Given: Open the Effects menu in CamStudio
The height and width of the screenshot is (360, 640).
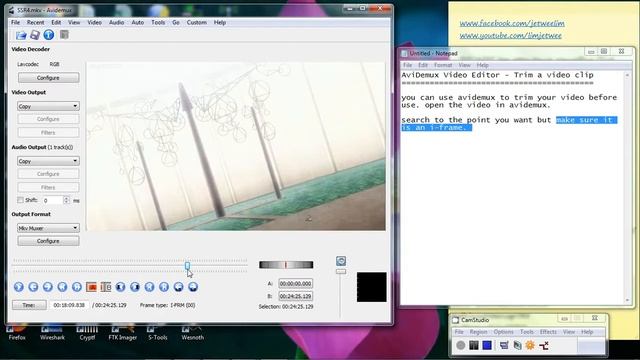Looking at the screenshot, I should pos(548,332).
